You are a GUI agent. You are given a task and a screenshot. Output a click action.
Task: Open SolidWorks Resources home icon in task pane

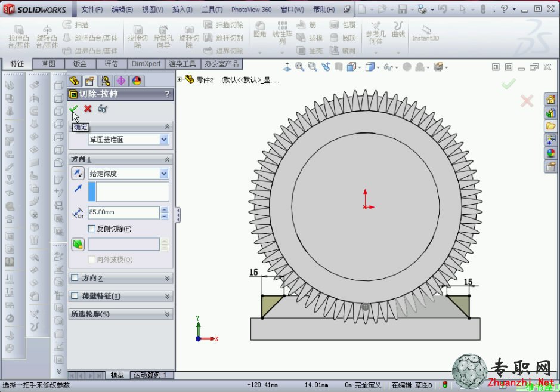550,99
